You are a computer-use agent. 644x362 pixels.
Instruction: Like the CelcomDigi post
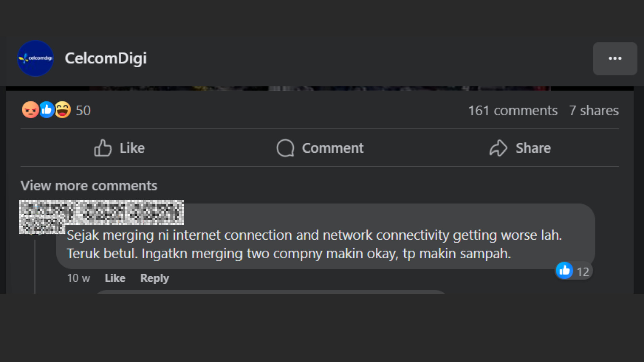click(x=119, y=148)
